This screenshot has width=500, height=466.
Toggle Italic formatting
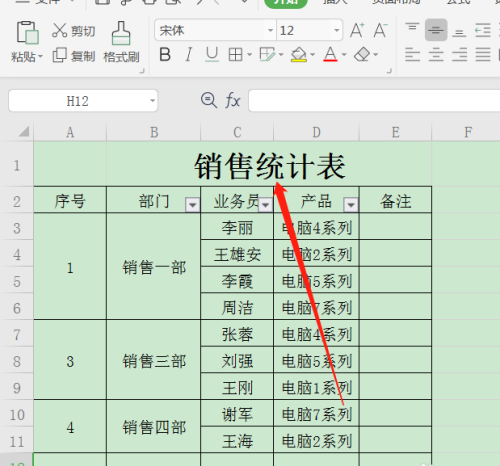point(189,54)
